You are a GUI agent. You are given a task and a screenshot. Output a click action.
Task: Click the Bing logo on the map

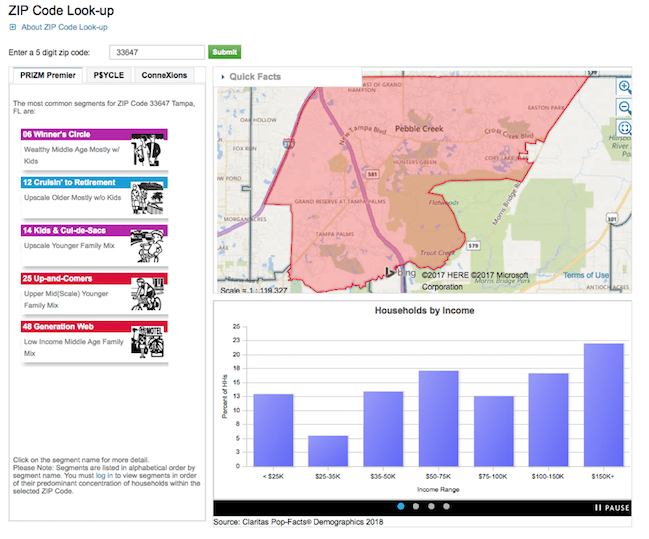click(400, 273)
